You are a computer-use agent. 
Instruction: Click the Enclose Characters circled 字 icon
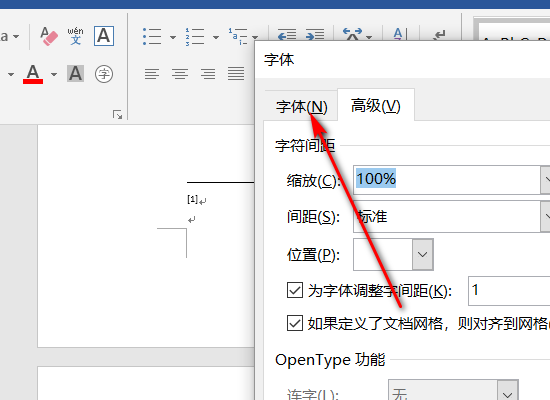(104, 74)
